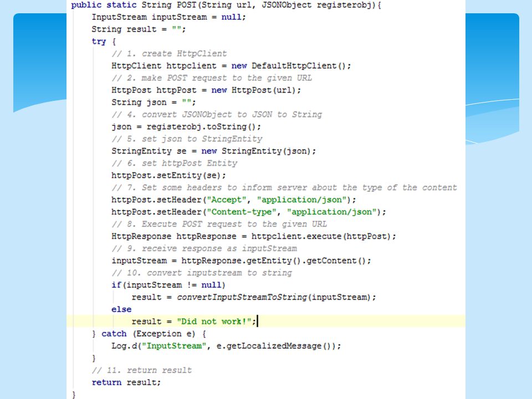Click the 'new DefaultHttpClient()' line

[232, 66]
